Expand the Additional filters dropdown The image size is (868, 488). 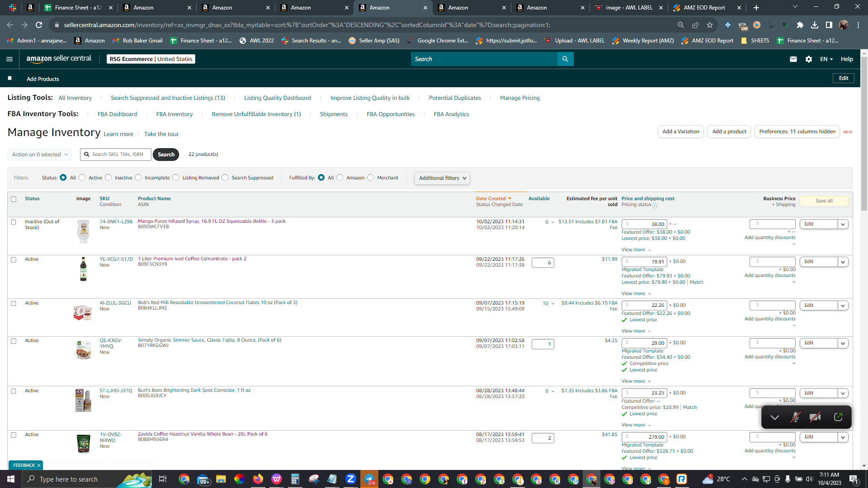(442, 178)
